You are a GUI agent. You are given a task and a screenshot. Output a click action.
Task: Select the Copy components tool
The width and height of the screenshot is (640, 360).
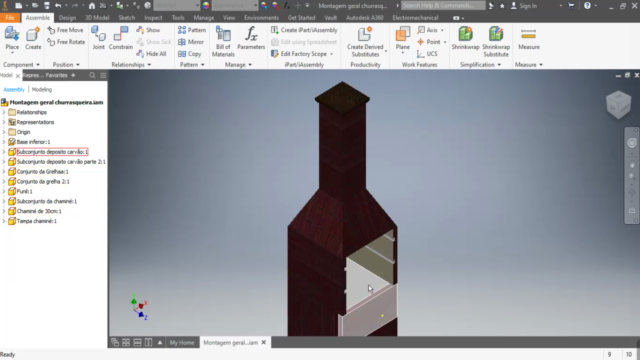point(190,53)
